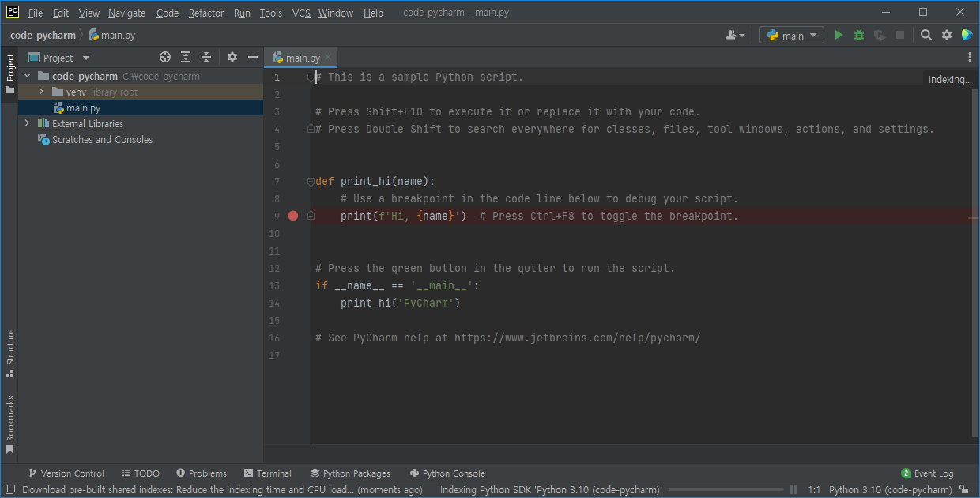
Task: Toggle Structure side tab
Action: 9,354
